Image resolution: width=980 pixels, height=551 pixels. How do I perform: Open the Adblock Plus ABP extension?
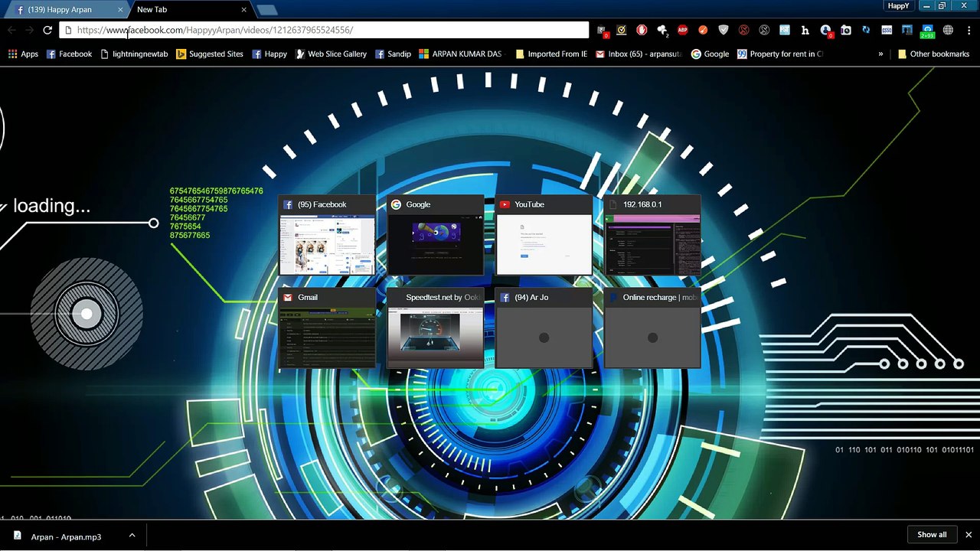682,30
